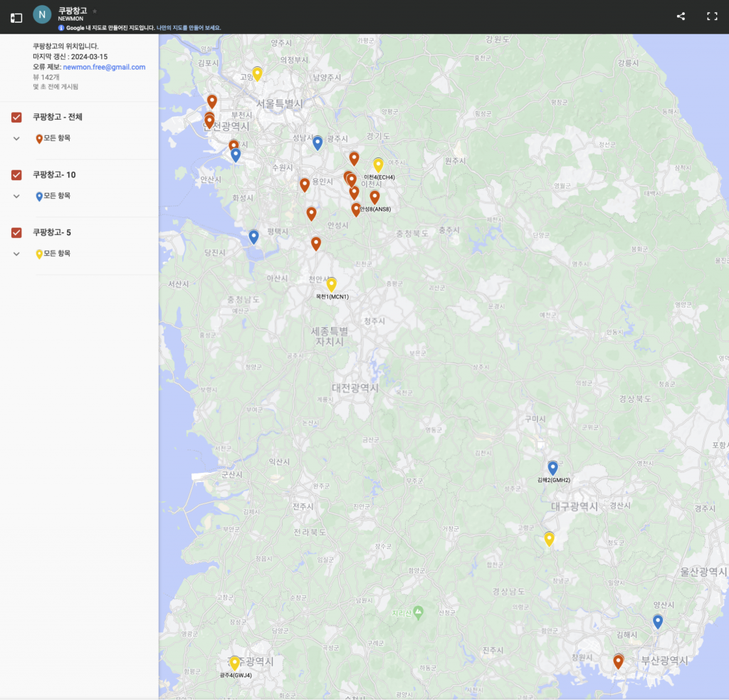Expand items under 쿠팡창고 - 전체 layer
729x700 pixels.
16,138
